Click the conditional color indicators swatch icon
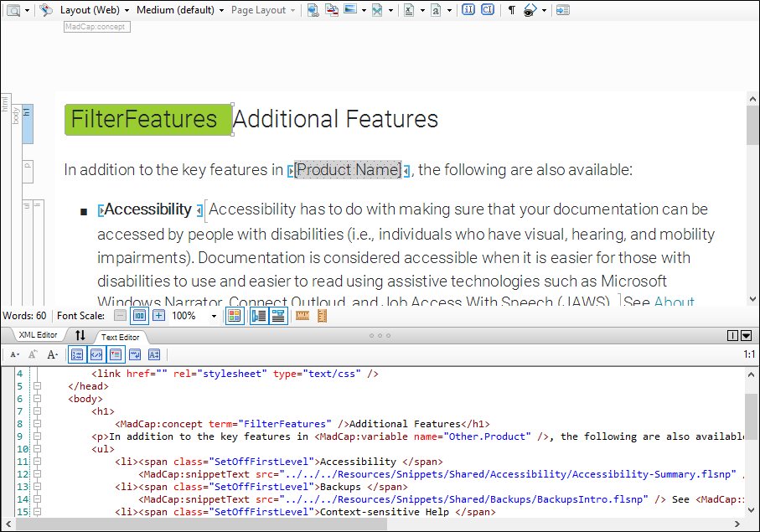The width and height of the screenshot is (760, 532). (234, 316)
